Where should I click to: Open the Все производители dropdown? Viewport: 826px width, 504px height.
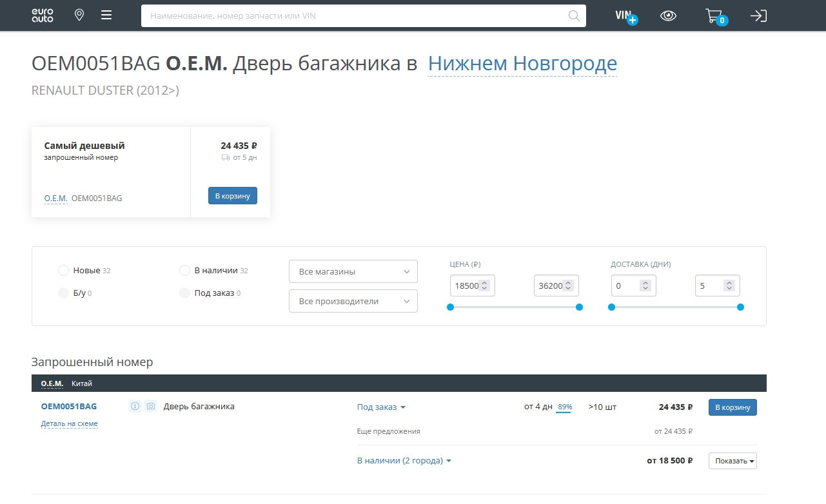353,301
